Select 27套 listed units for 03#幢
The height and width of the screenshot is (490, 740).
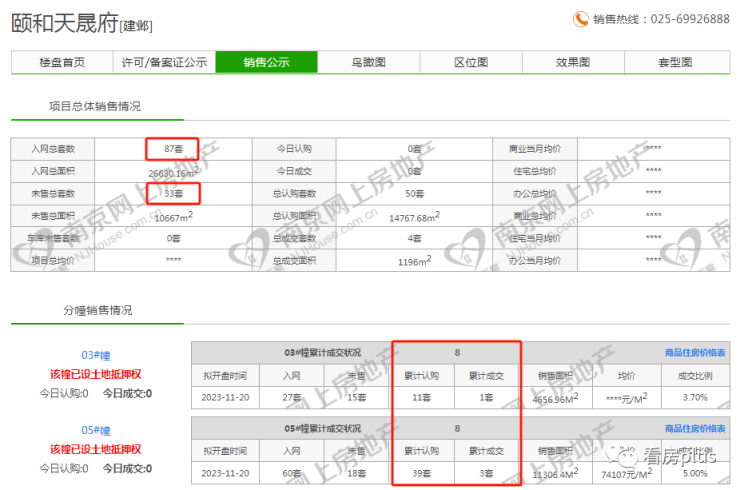(292, 397)
